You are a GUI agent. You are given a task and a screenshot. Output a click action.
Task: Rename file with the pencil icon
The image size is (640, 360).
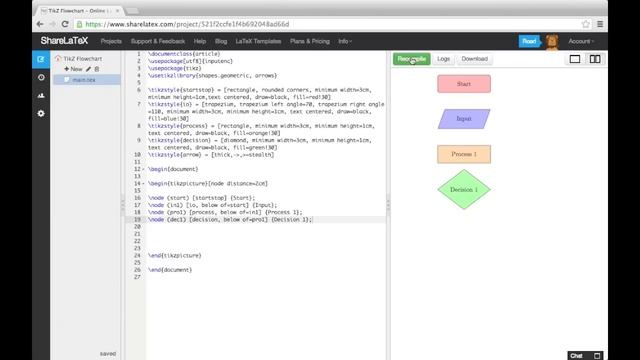click(x=89, y=69)
